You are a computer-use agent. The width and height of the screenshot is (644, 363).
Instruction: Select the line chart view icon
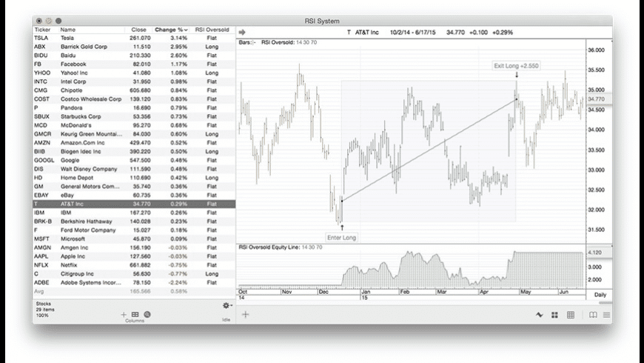[540, 315]
